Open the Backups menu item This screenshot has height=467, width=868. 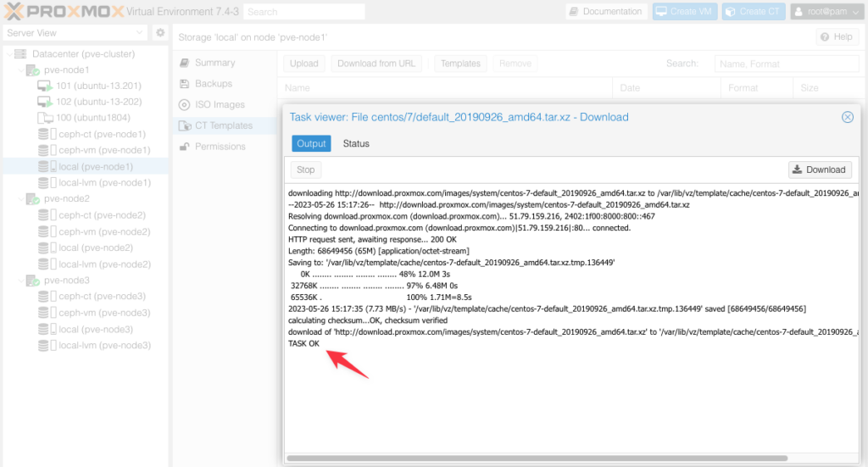tap(224, 84)
